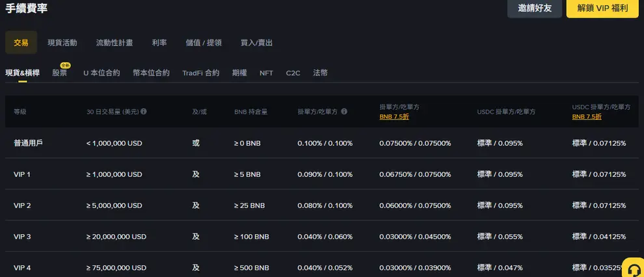Select the 法幣 sub-tab

coord(320,73)
